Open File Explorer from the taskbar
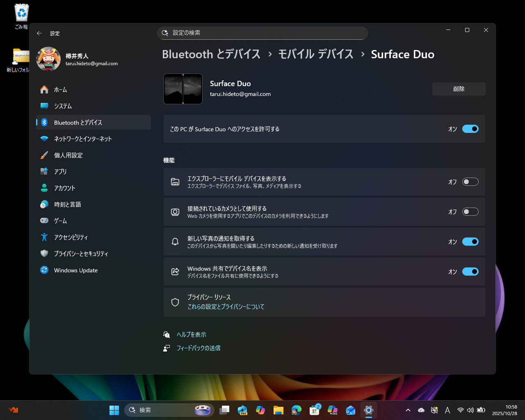 [x=278, y=410]
